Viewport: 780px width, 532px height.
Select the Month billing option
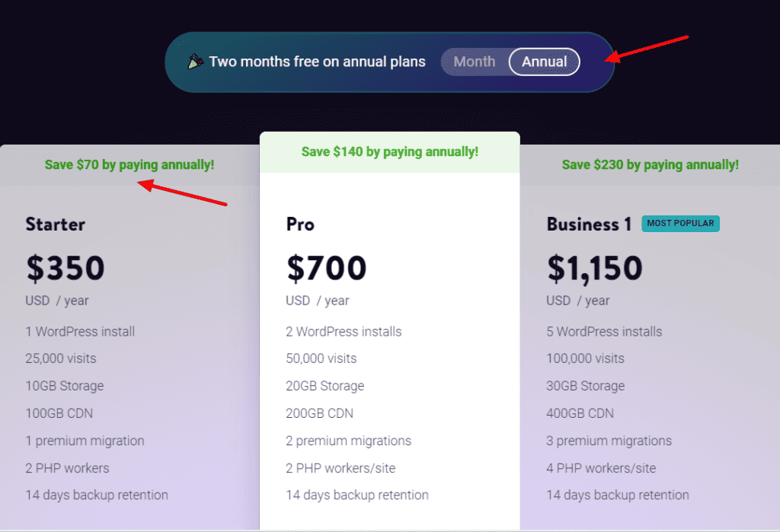point(474,62)
